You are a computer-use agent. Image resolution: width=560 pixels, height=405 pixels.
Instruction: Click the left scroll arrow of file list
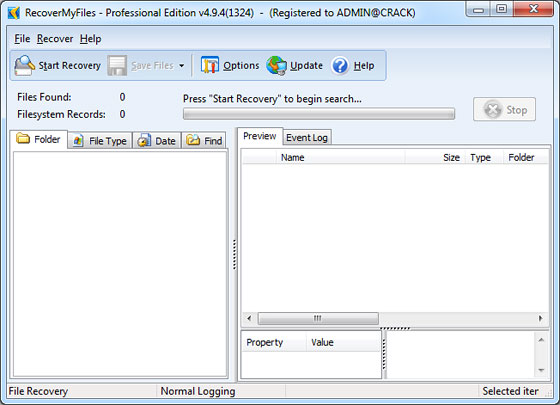pyautogui.click(x=249, y=318)
